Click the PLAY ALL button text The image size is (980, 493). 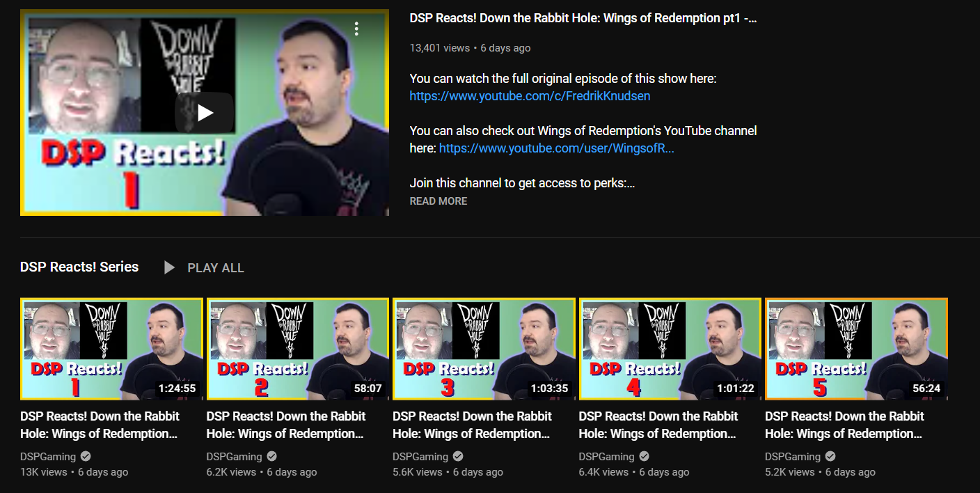(x=216, y=268)
